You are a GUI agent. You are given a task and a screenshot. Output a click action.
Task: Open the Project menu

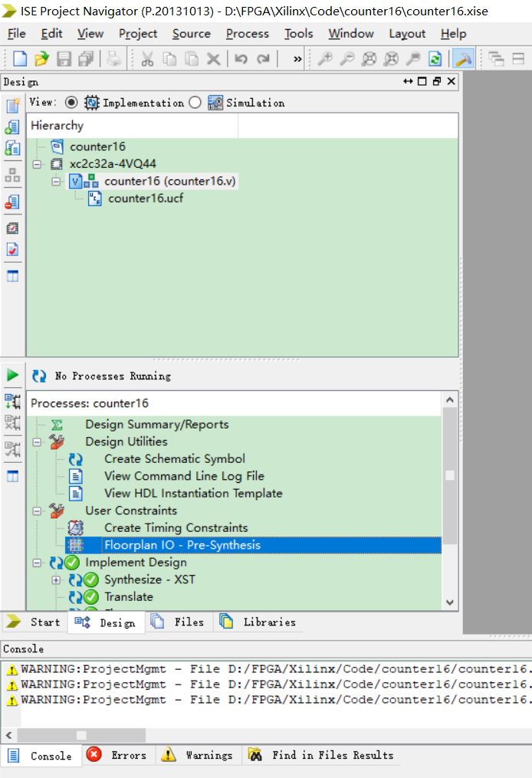138,34
